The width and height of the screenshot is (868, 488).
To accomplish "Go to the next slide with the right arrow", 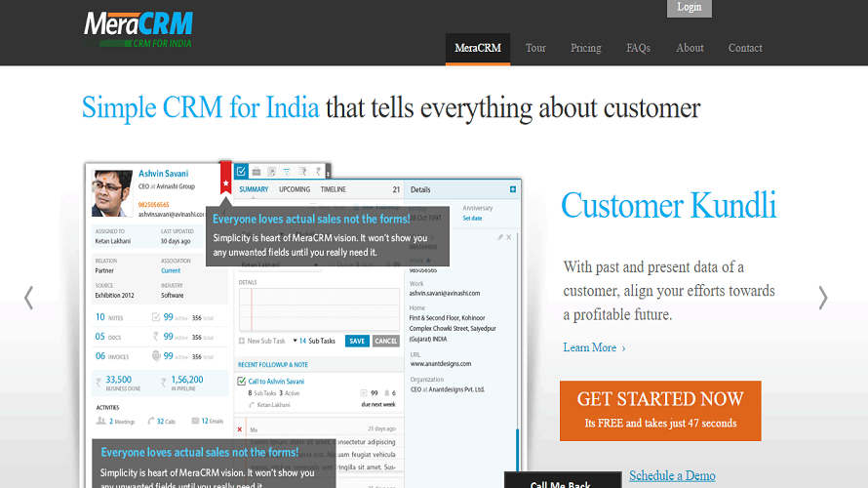I will coord(822,298).
